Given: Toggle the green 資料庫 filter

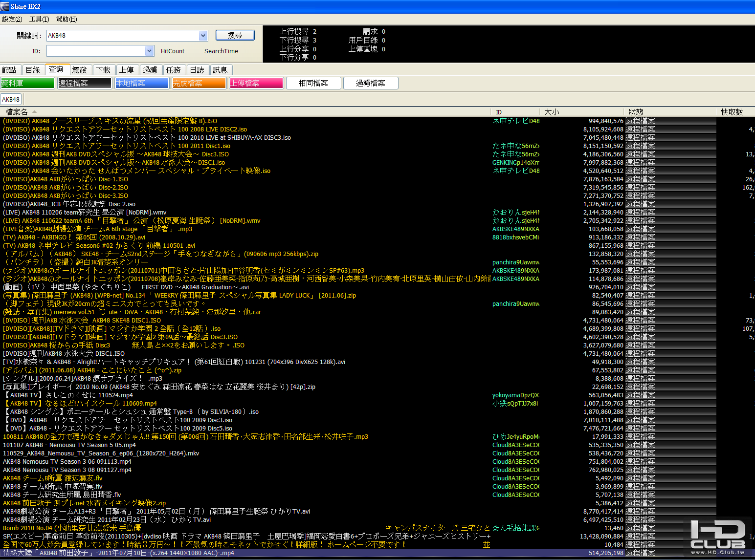Looking at the screenshot, I should 27,83.
